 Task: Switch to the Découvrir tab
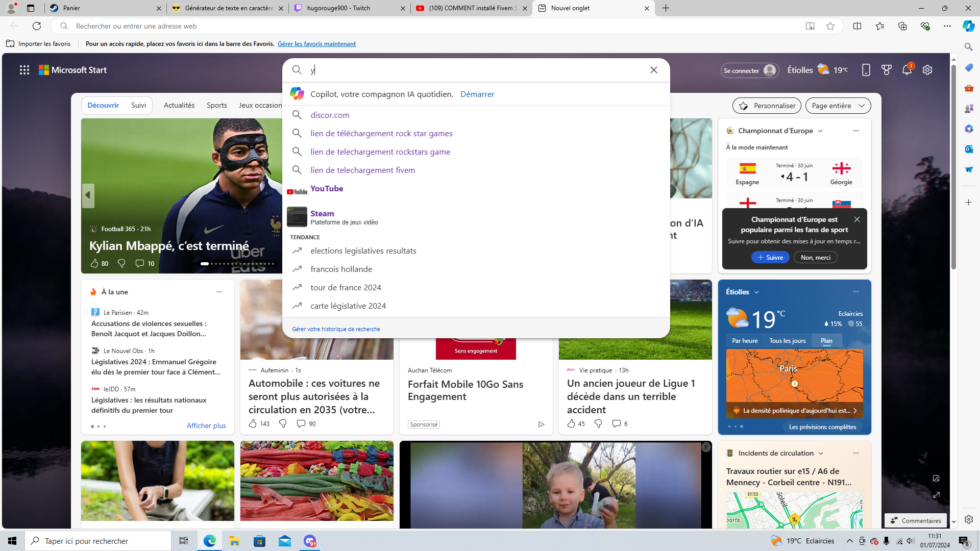click(x=103, y=105)
